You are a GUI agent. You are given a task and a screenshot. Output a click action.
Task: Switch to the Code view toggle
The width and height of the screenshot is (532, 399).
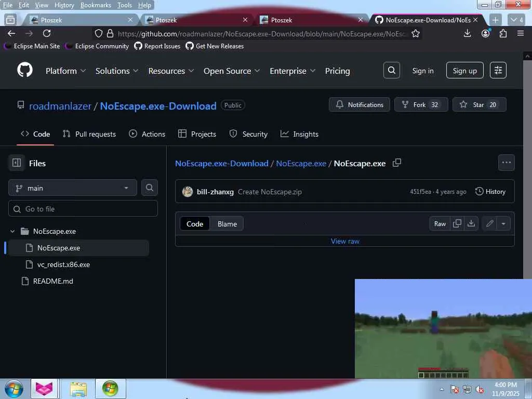click(x=195, y=224)
